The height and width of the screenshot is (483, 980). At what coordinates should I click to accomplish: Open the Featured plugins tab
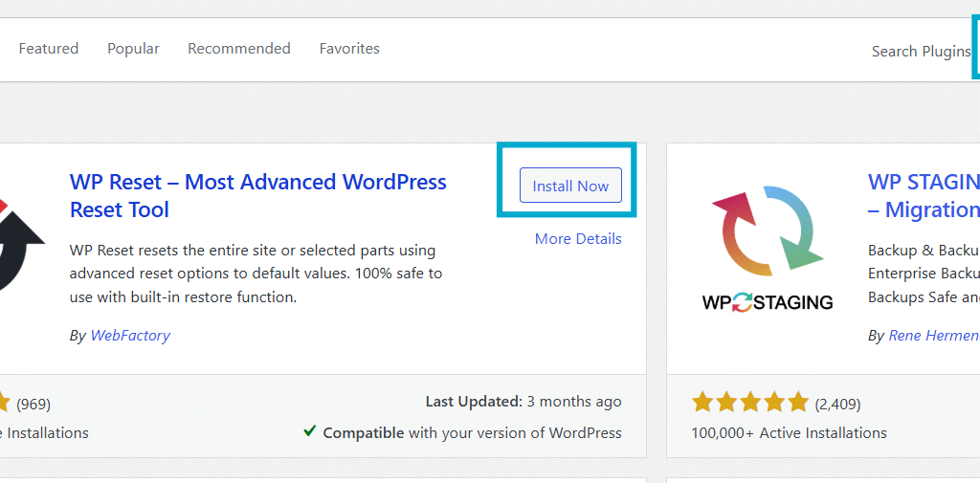(x=49, y=49)
